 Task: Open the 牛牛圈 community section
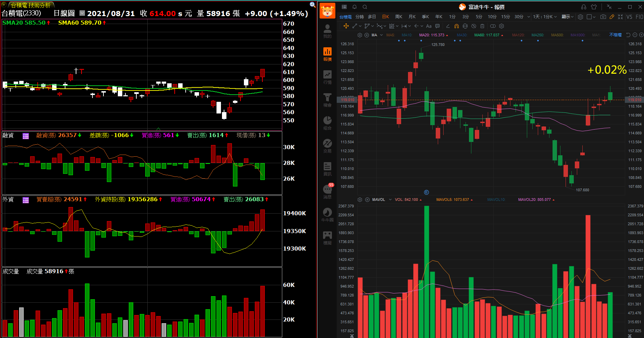pyautogui.click(x=327, y=215)
